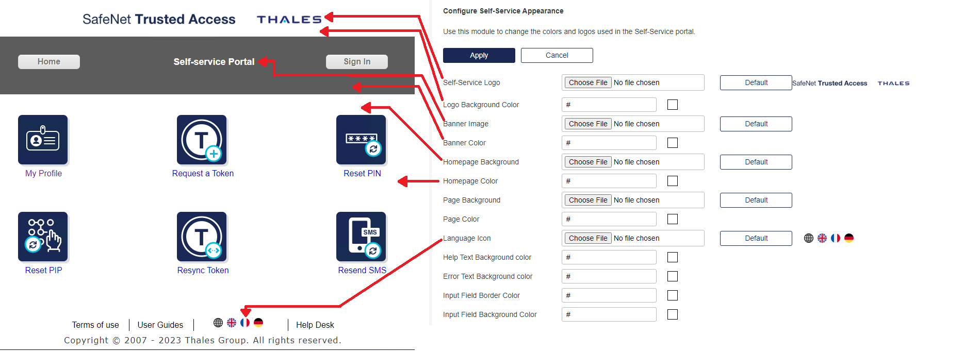980x351 pixels.
Task: Toggle the Homepage Color checkbox
Action: point(672,181)
